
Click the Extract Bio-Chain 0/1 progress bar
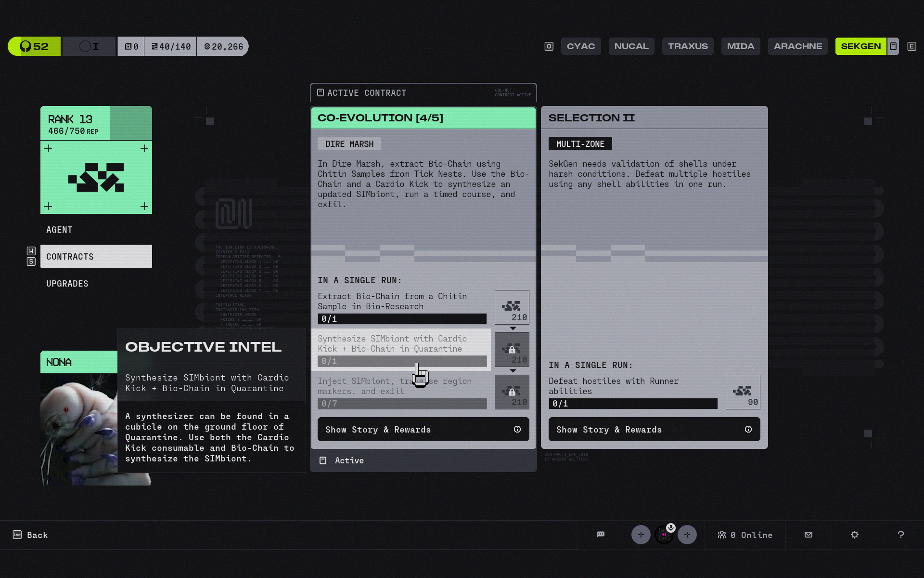[402, 319]
